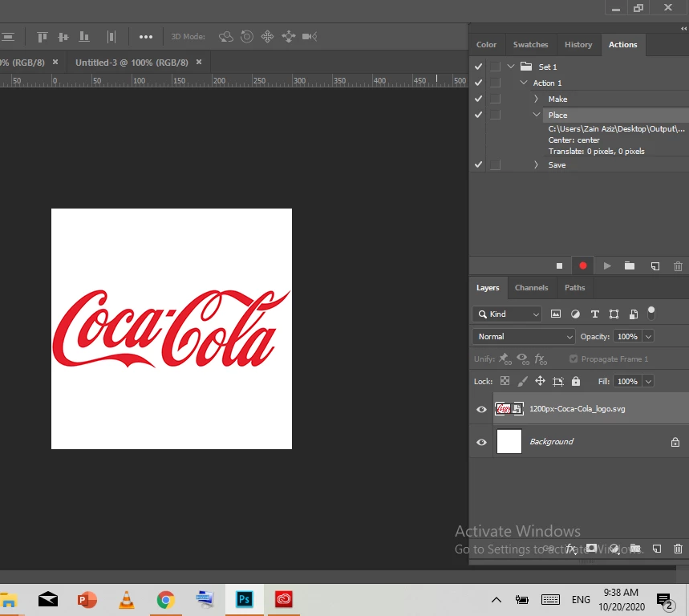
Task: Click the Distribute vertically icon
Action: click(x=111, y=37)
